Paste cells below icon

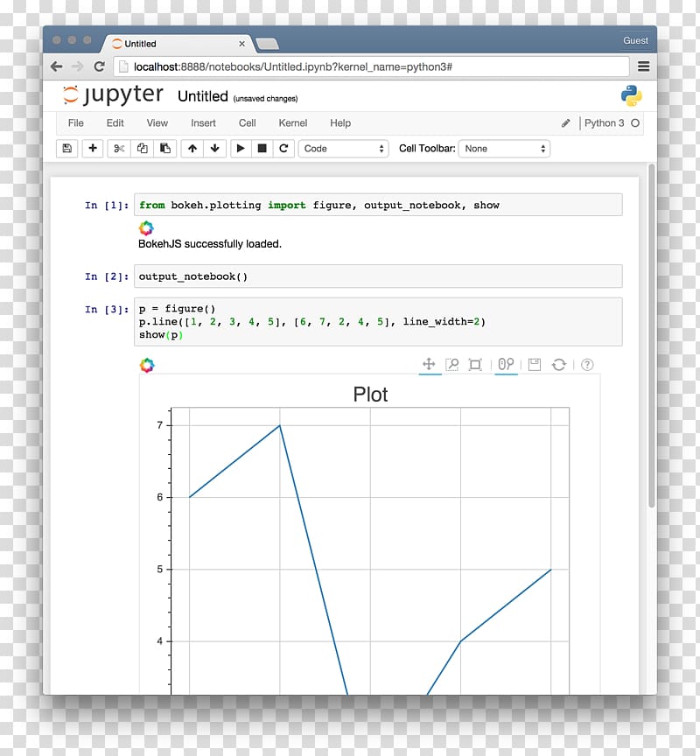tap(165, 149)
